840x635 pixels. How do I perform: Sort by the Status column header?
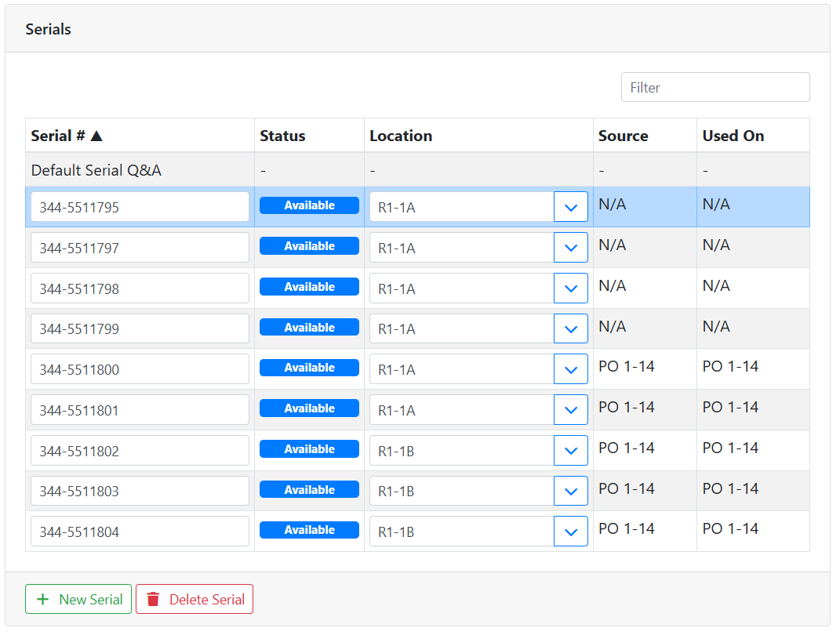point(282,136)
